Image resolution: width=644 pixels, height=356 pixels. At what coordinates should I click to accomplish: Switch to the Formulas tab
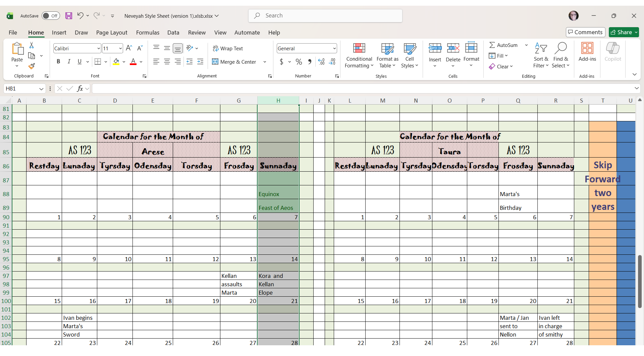(148, 33)
